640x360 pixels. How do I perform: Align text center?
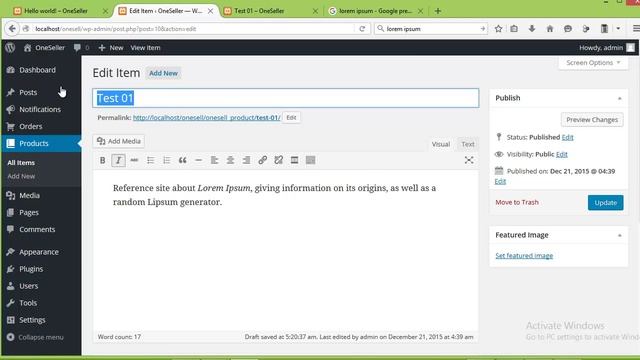click(230, 160)
